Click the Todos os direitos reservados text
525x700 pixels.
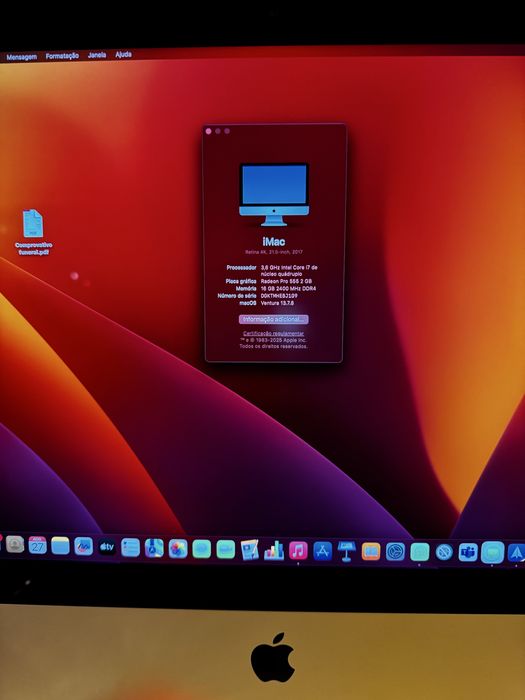point(273,346)
